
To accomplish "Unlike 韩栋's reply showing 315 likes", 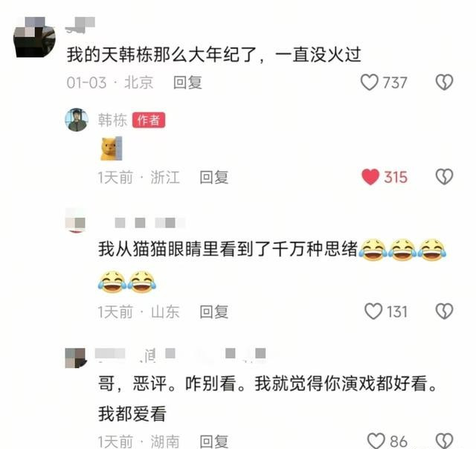I will point(370,177).
